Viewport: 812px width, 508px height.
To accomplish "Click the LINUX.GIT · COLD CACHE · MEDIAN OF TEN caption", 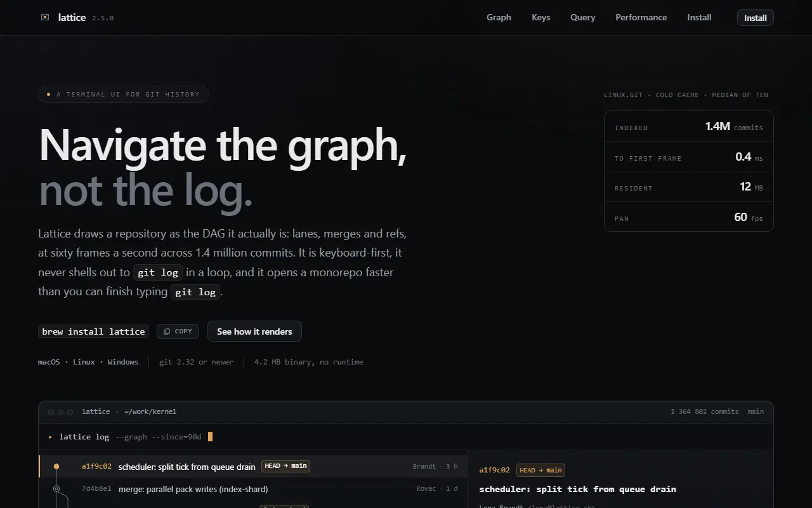I will (x=686, y=95).
